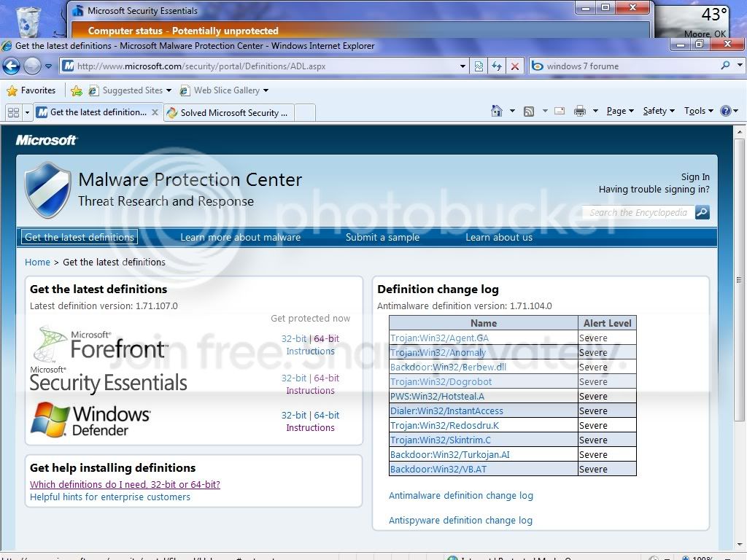Open the Recycle Bin desktop icon
This screenshot has width=747, height=560.
pyautogui.click(x=28, y=20)
